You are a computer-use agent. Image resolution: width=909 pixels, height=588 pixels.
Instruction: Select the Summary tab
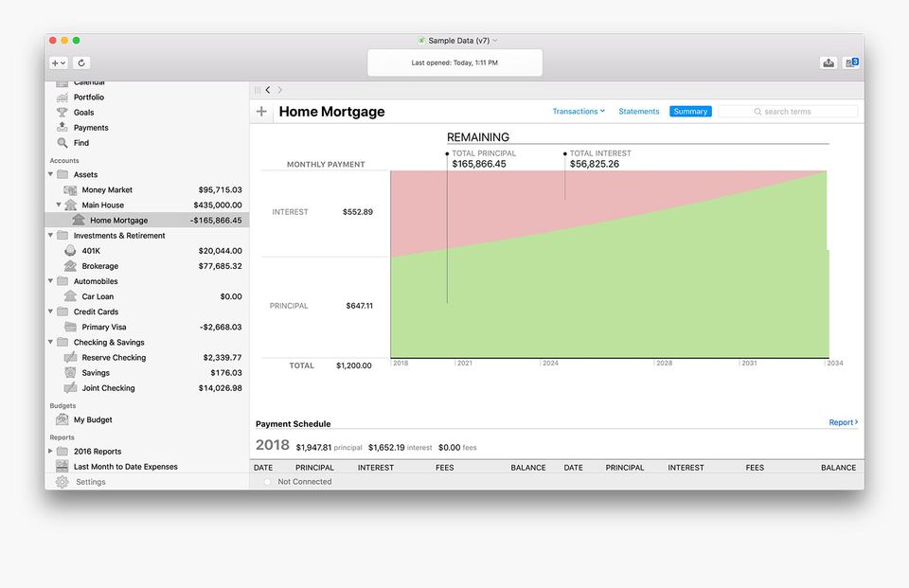click(690, 112)
